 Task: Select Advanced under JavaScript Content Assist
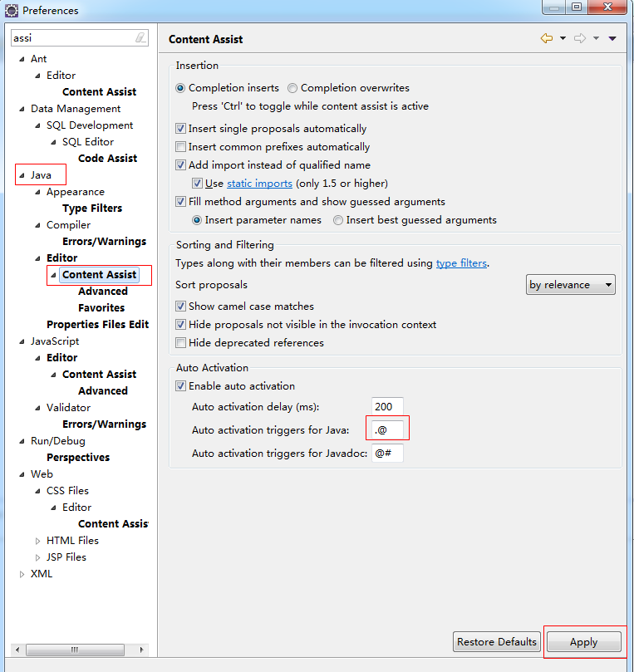coord(103,391)
